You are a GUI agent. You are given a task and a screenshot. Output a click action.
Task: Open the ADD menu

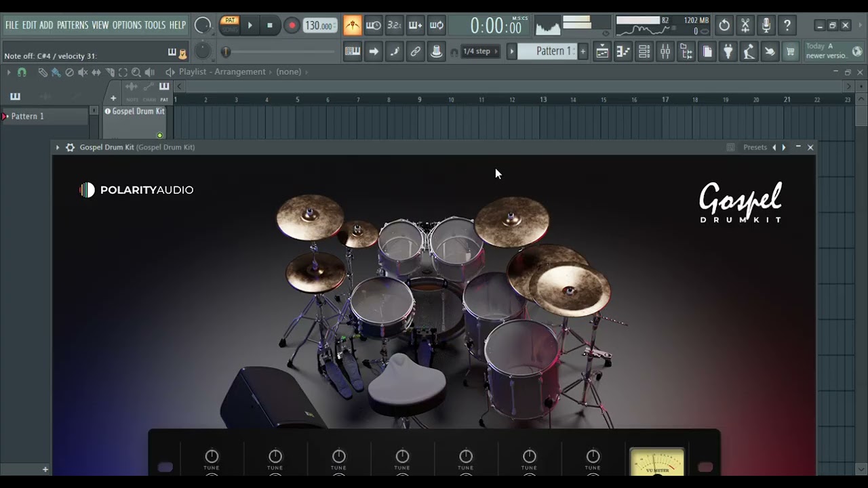click(46, 25)
